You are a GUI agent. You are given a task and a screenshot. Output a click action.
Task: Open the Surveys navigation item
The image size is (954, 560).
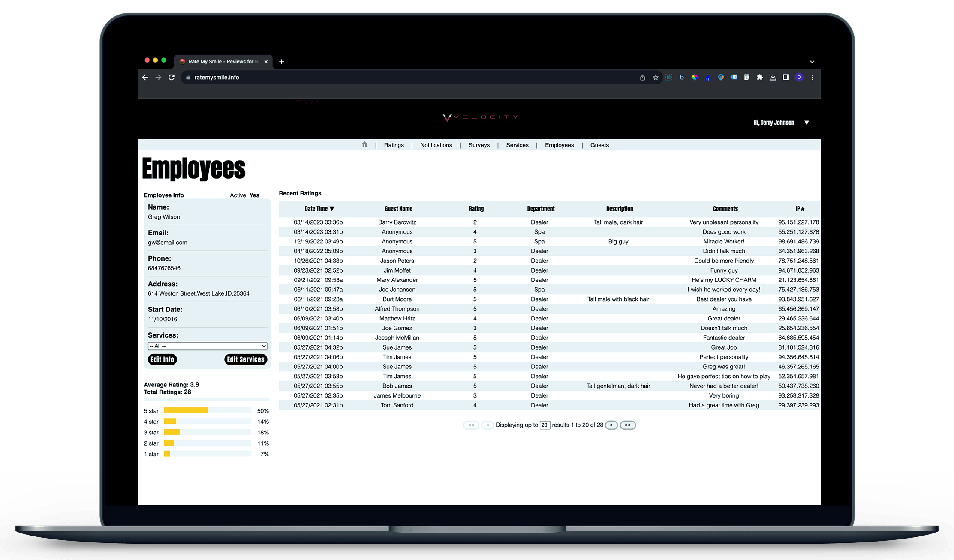479,145
